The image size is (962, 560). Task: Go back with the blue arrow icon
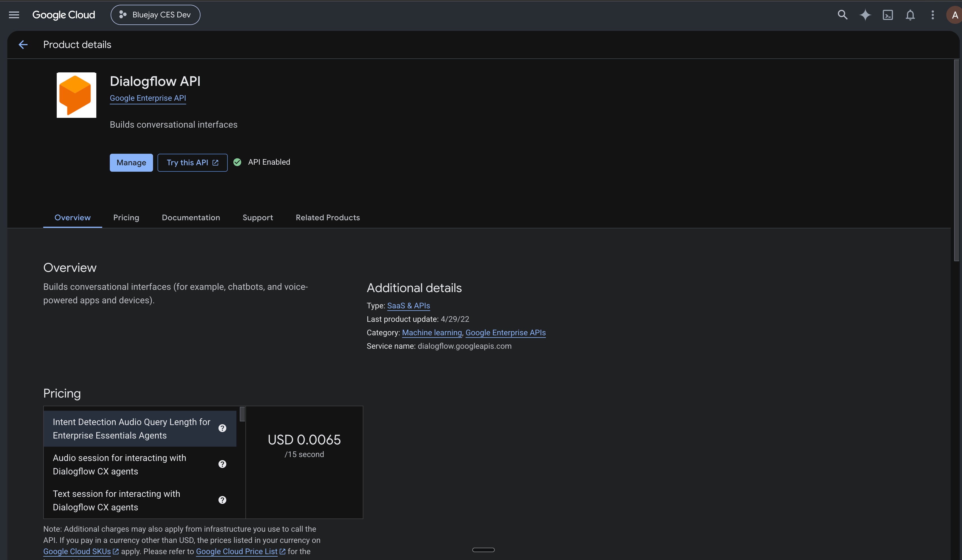click(23, 45)
